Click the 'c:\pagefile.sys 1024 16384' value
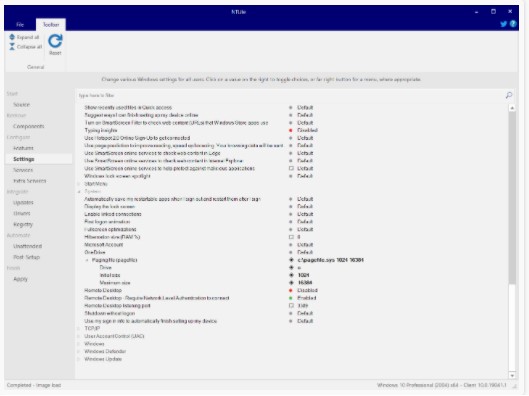 point(331,260)
